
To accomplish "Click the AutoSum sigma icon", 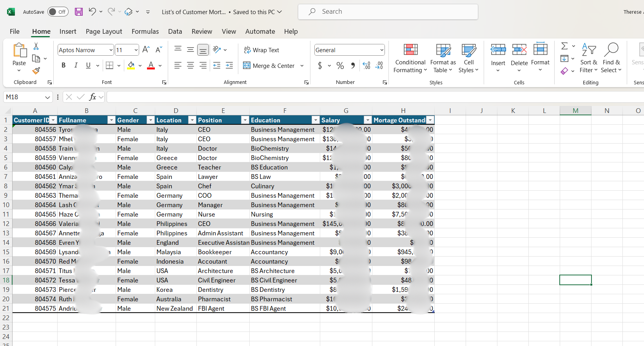I will (x=564, y=46).
